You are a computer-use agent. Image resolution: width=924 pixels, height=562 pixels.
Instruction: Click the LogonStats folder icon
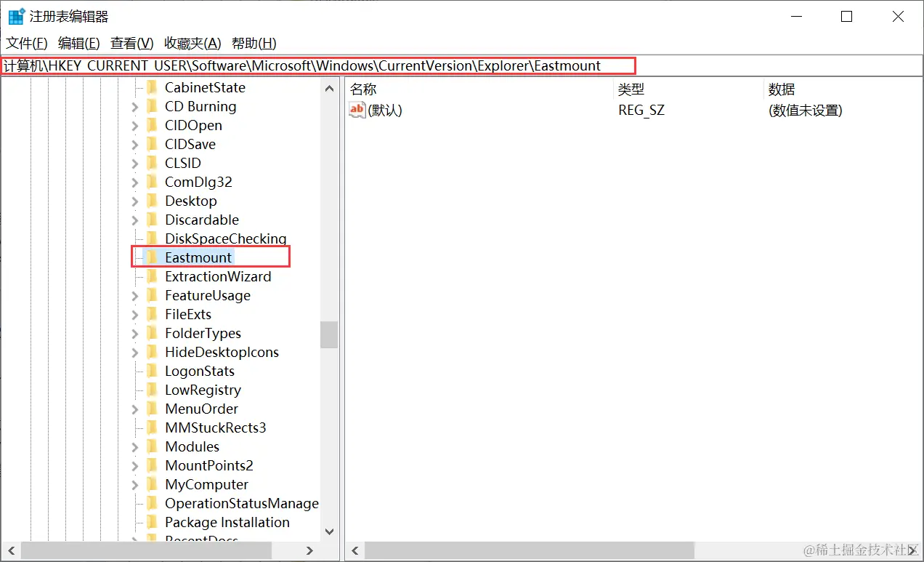[x=152, y=371]
